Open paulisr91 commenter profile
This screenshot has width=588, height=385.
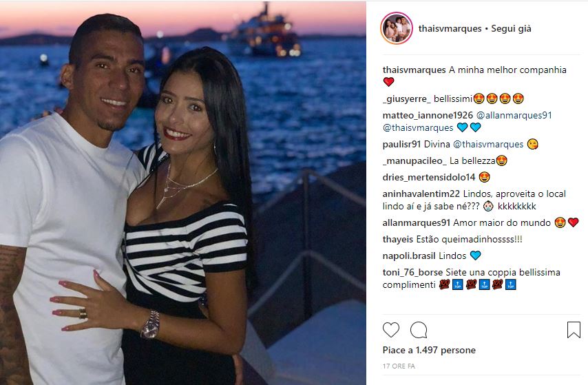(401, 144)
